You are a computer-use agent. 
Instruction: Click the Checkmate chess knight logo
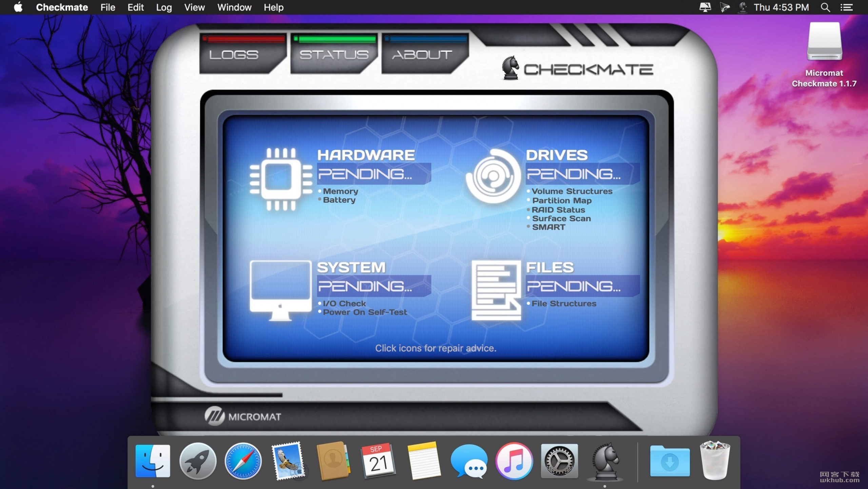510,68
